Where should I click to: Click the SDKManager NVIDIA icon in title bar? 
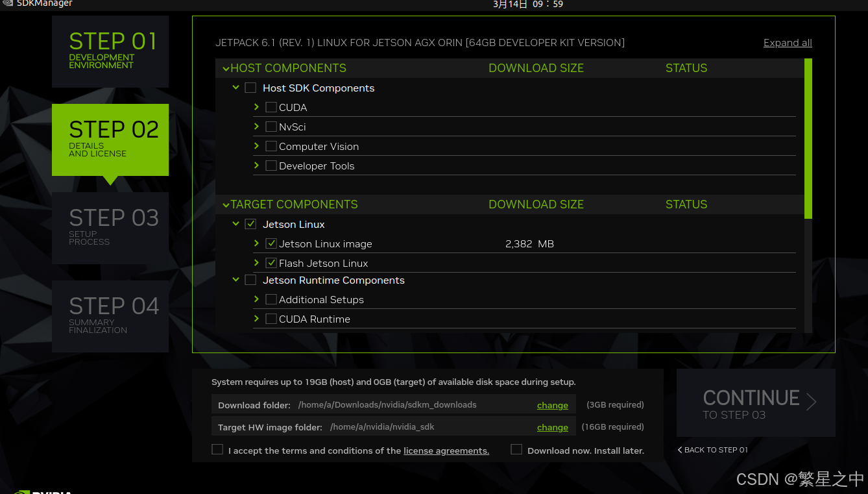click(x=6, y=3)
